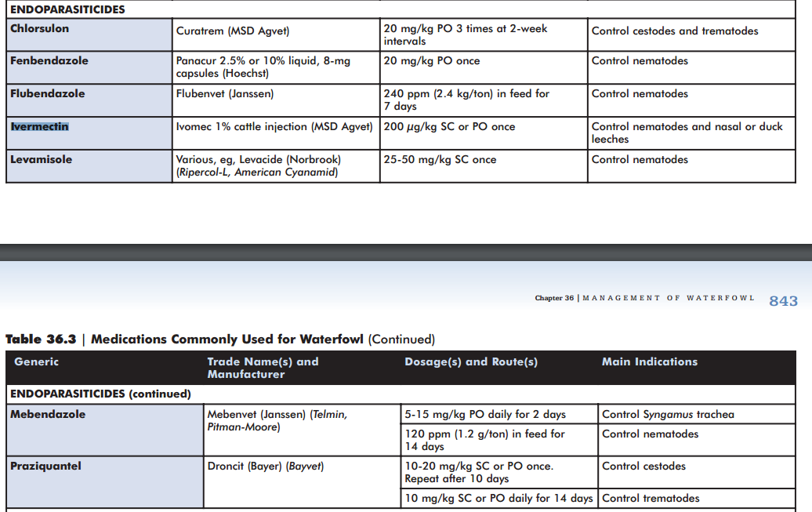The height and width of the screenshot is (512, 812).
Task: Select the Mebendazole generic name
Action: [x=48, y=414]
